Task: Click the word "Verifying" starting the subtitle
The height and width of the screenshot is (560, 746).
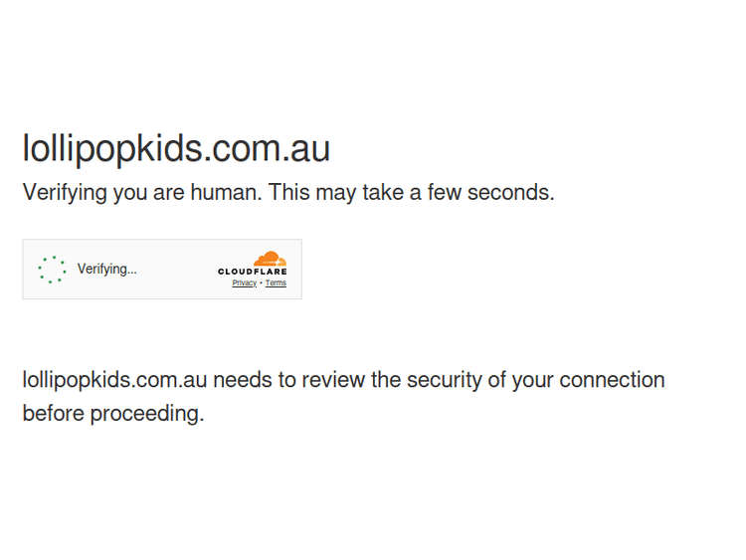Action: pos(65,193)
